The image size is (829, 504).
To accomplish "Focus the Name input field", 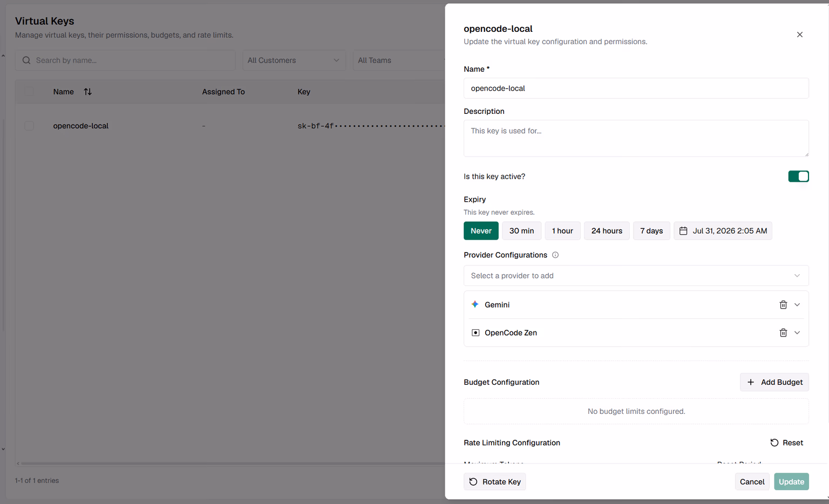I will coord(636,88).
